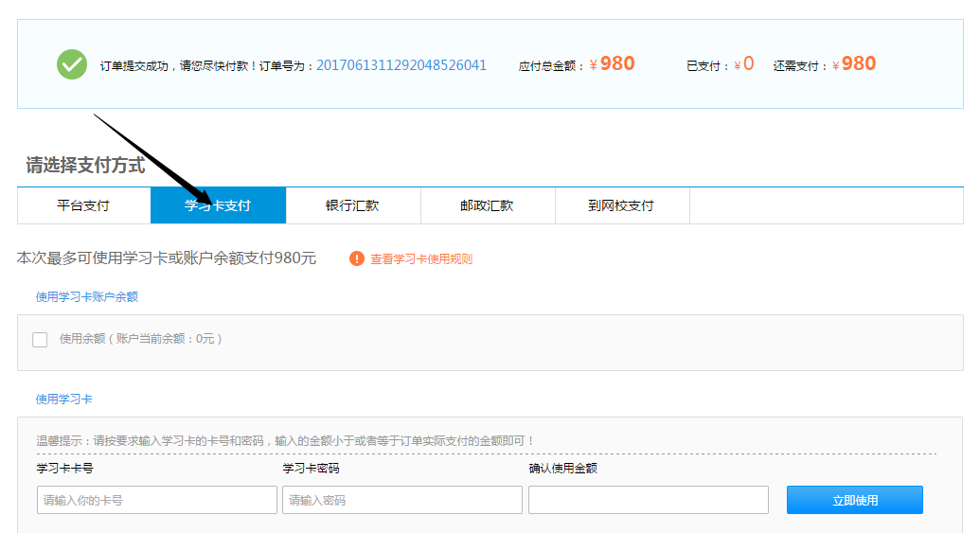Choose the 邮政汇款 tab
The image size is (980, 533).
pos(487,205)
